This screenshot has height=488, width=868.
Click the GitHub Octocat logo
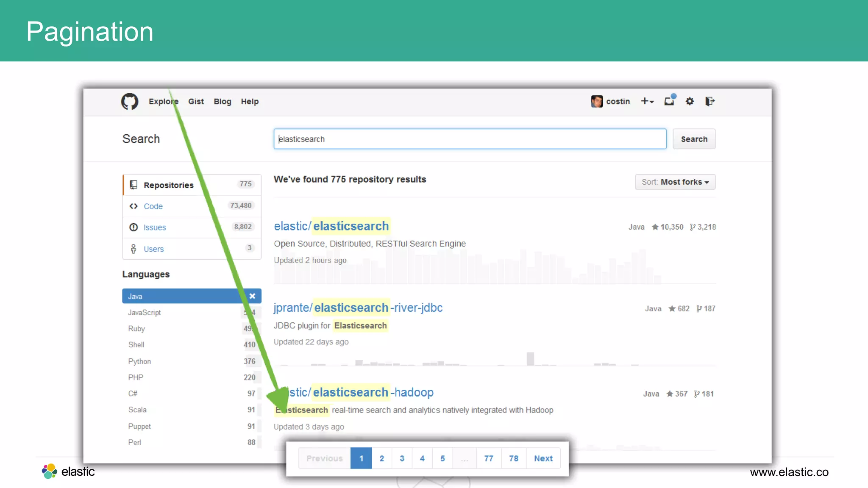pos(130,102)
